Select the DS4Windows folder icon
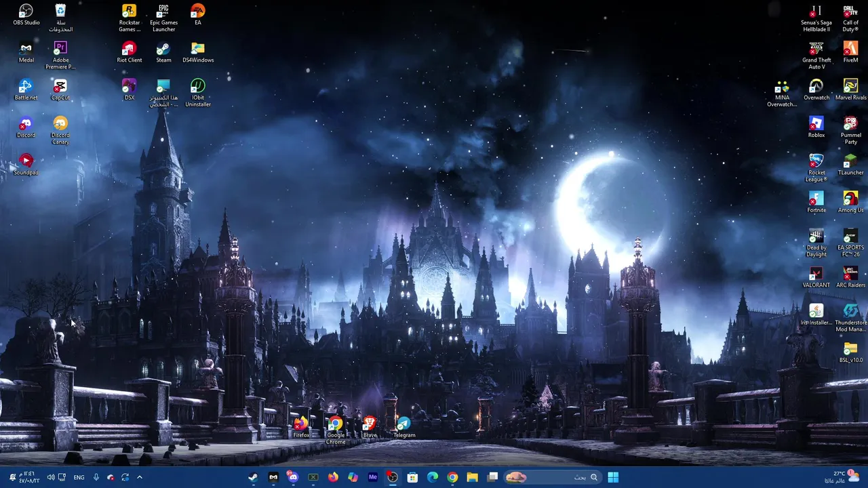 point(197,52)
